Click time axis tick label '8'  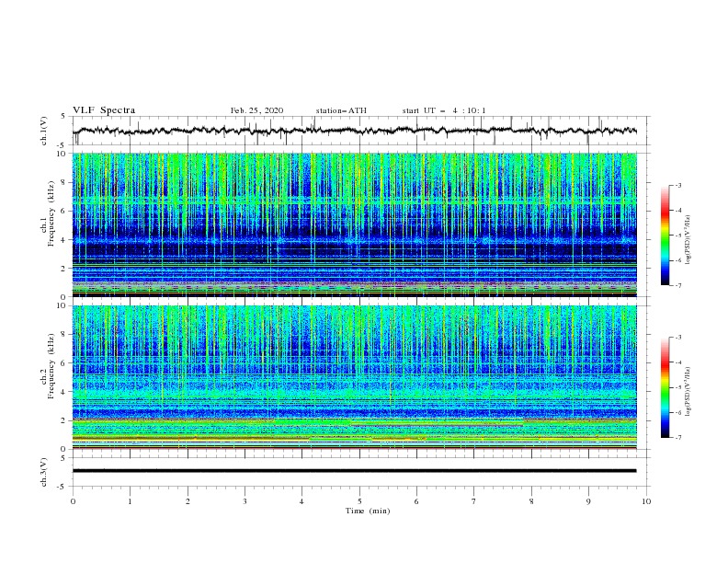[x=531, y=501]
